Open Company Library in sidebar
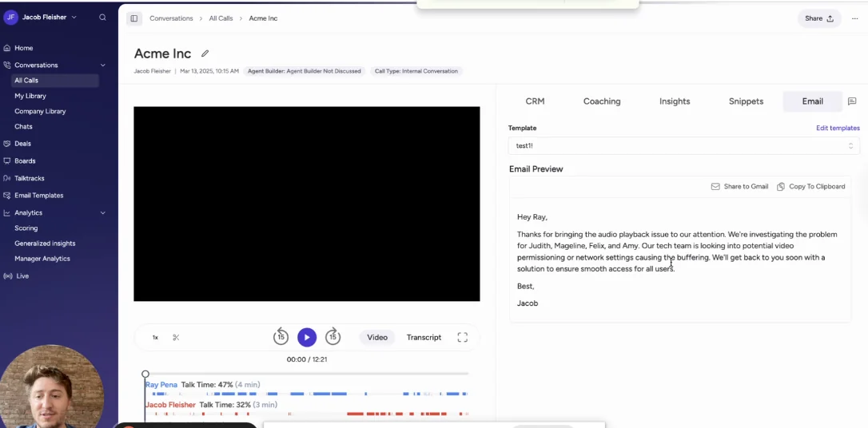Screen dimensions: 868x428 [x=40, y=111]
